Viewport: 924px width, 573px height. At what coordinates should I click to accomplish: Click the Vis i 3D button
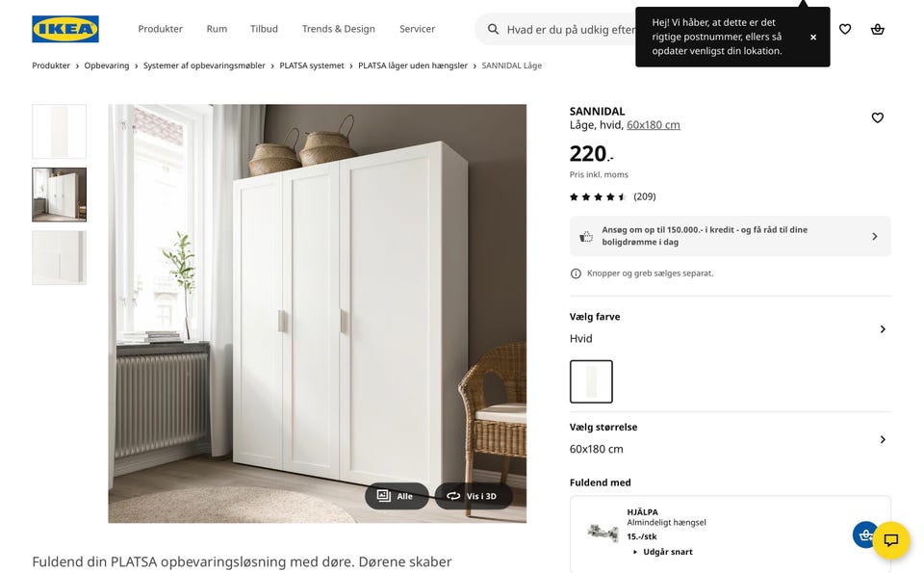[x=474, y=496]
